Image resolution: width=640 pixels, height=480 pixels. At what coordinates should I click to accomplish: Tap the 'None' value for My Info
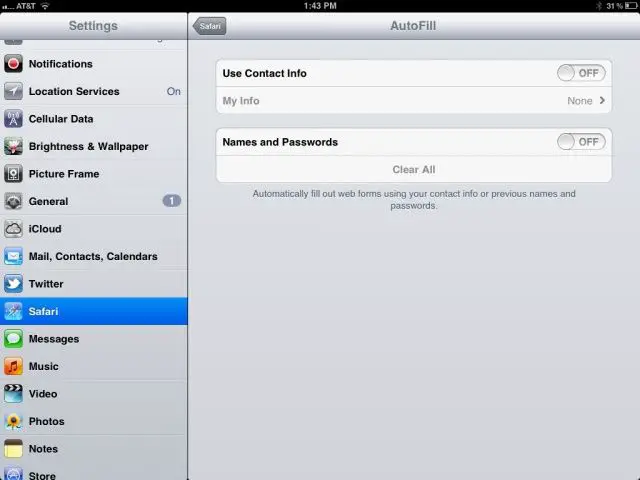coord(580,100)
